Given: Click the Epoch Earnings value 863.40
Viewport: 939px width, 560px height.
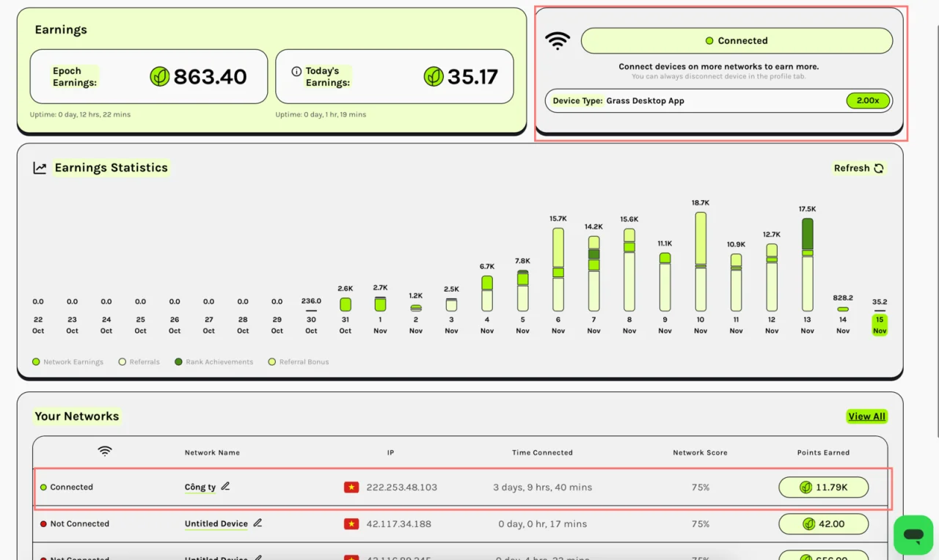Looking at the screenshot, I should tap(210, 76).
